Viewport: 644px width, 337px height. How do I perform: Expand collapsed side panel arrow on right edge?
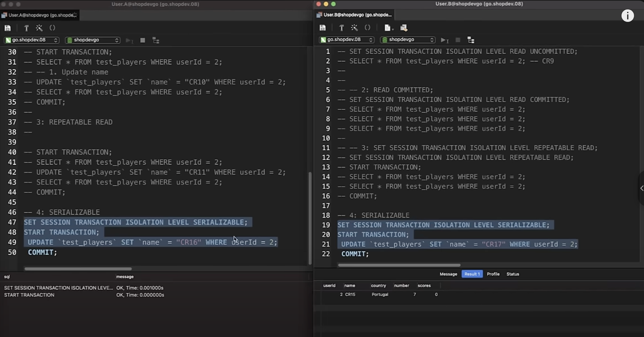click(x=642, y=188)
